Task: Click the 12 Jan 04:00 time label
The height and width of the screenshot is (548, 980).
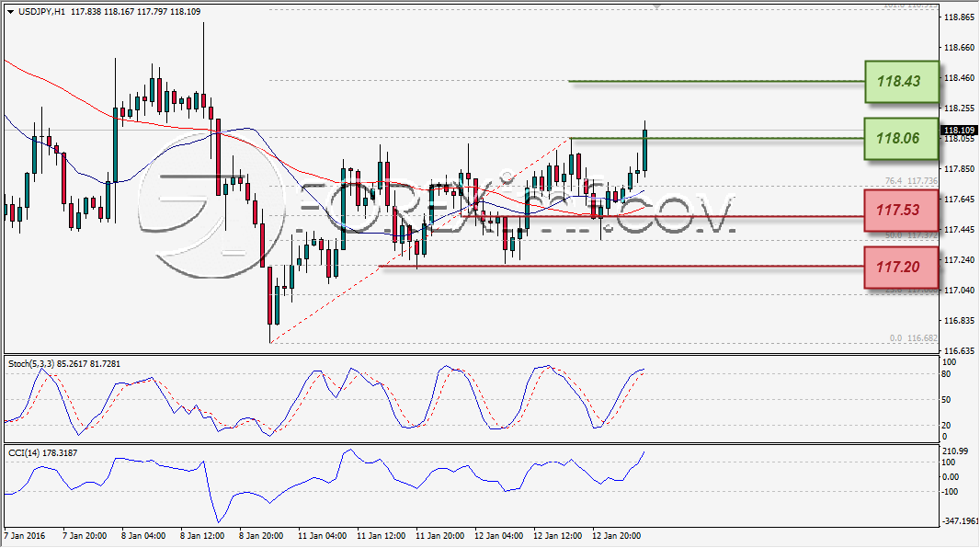Action: (x=498, y=535)
